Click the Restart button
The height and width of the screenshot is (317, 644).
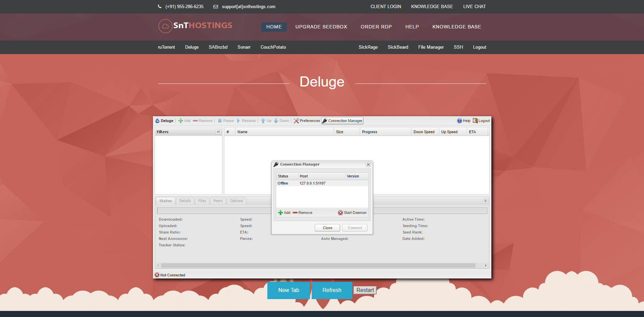coord(365,290)
